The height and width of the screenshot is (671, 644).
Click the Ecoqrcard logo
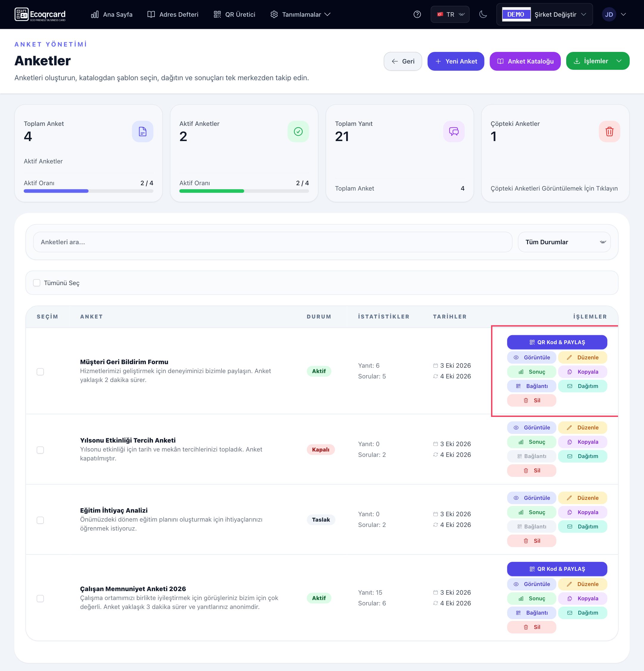40,14
